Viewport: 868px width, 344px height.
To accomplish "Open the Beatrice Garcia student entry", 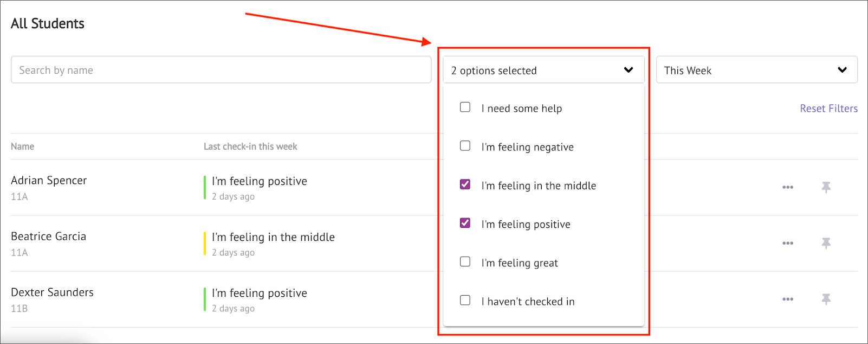I will [48, 236].
